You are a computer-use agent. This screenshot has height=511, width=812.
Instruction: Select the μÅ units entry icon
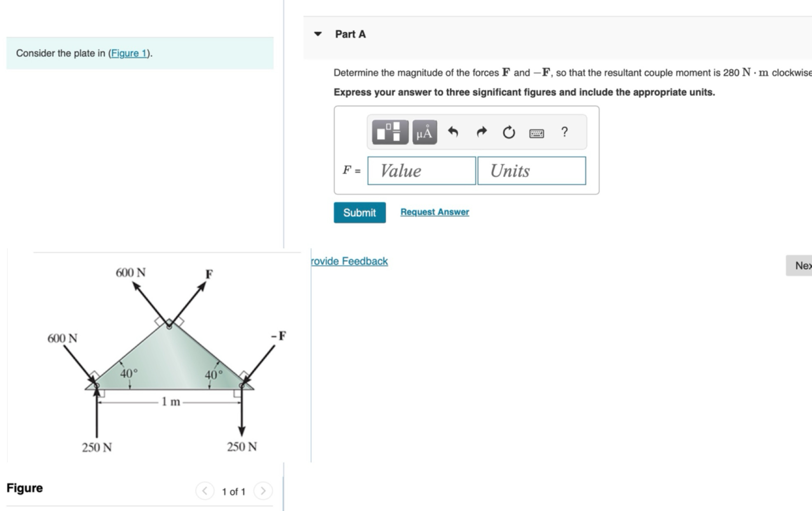click(x=425, y=133)
